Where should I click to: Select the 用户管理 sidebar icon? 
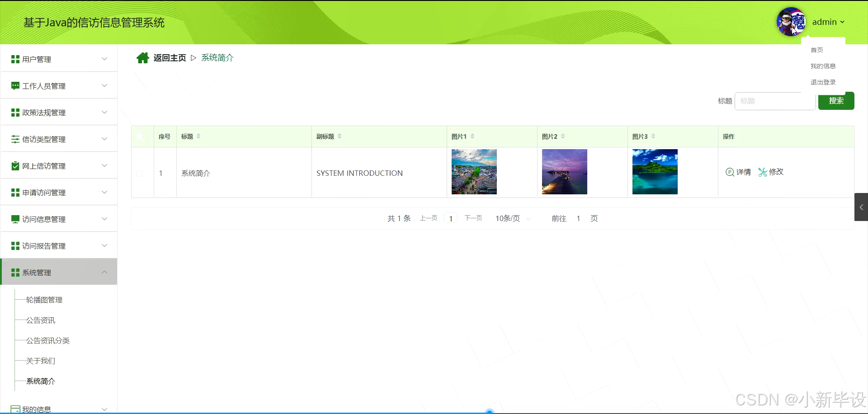tap(14, 59)
